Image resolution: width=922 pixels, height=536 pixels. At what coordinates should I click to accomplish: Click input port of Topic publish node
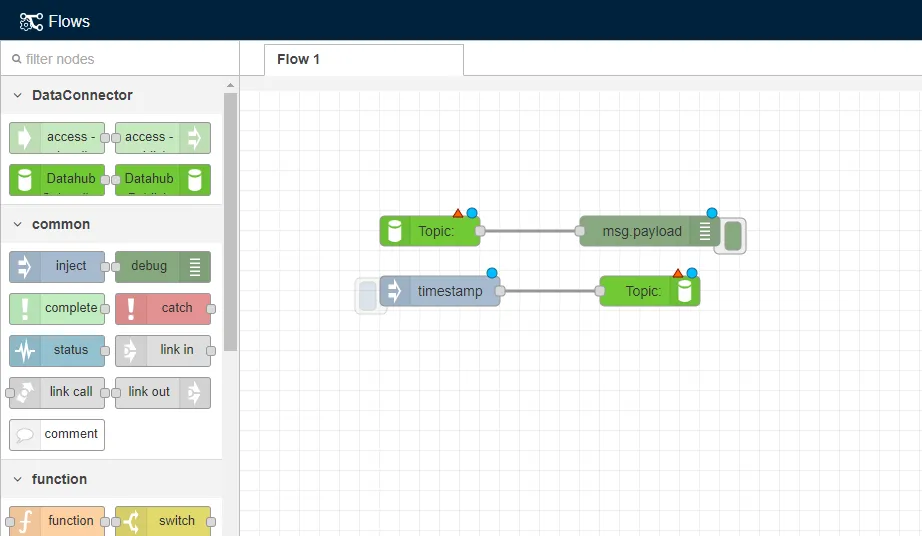pos(600,291)
